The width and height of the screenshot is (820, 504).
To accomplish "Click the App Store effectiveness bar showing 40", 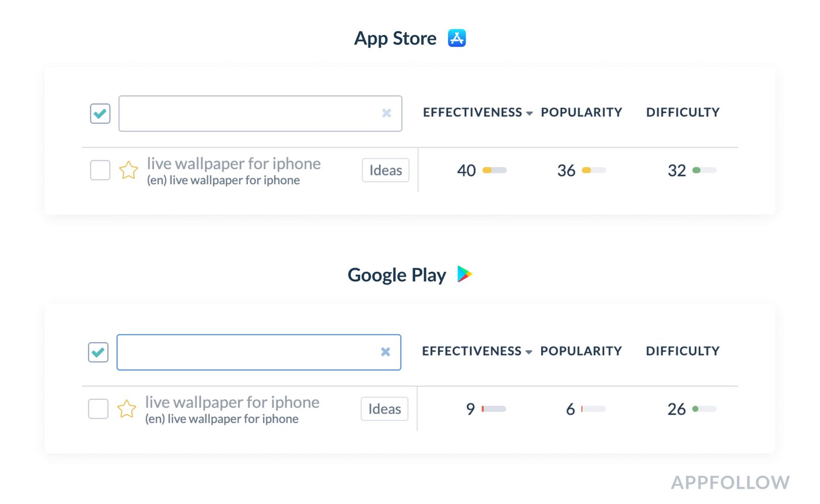I will (494, 170).
